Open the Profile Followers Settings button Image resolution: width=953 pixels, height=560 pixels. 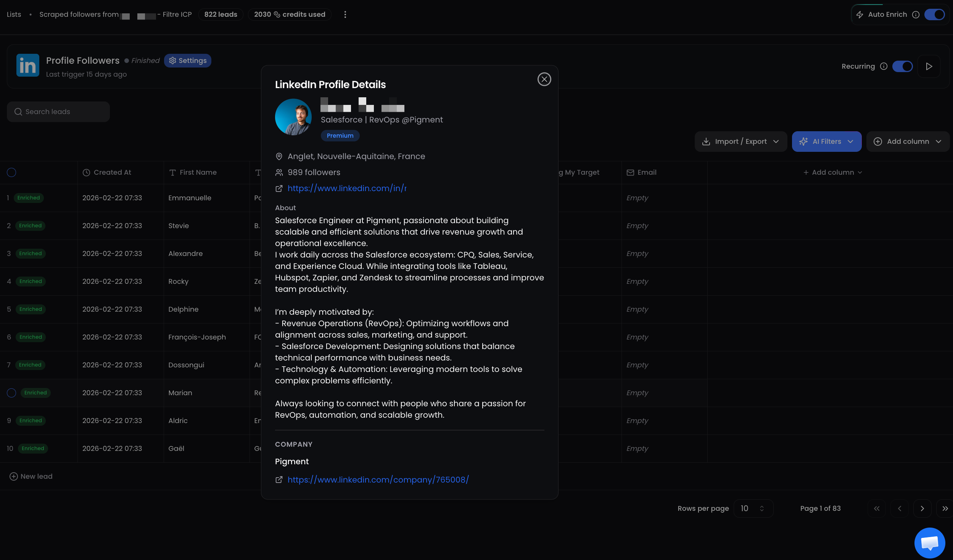(x=187, y=61)
